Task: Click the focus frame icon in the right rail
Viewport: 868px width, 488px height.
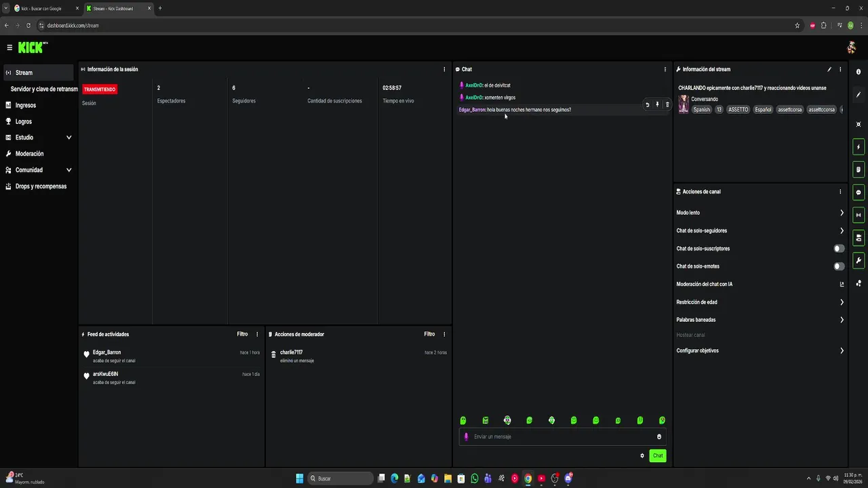Action: (859, 124)
